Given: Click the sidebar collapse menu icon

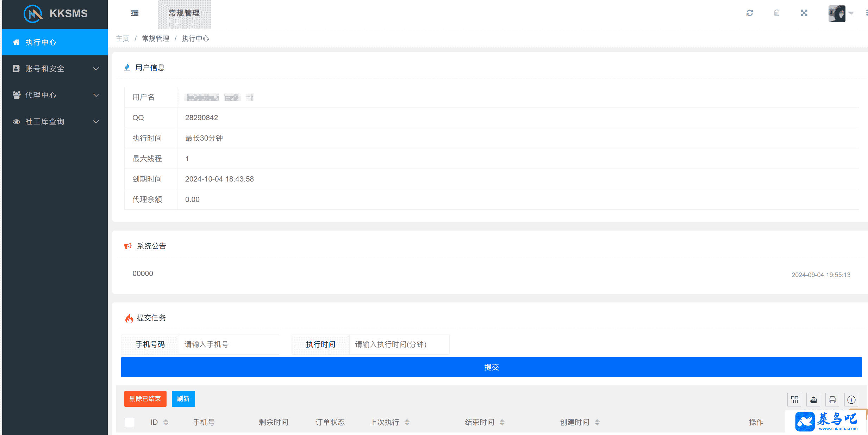Looking at the screenshot, I should coord(135,13).
